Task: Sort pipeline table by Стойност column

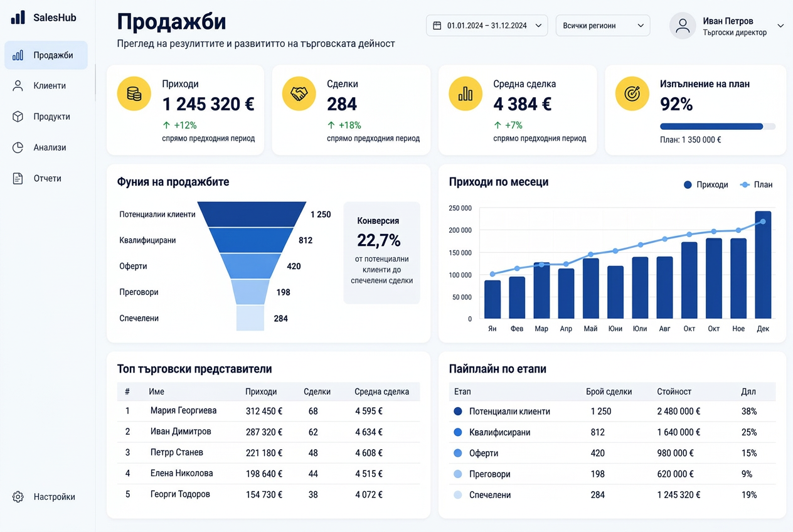Action: 674,391
